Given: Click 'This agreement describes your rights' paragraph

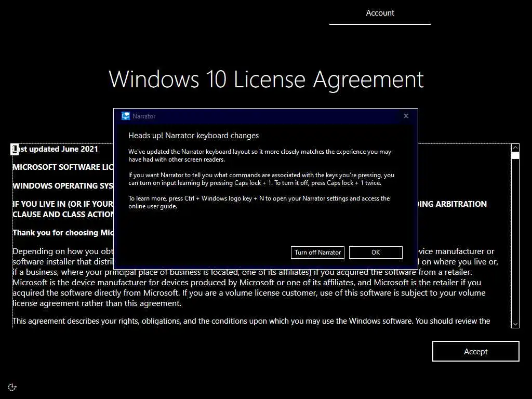Looking at the screenshot, I should [251, 321].
